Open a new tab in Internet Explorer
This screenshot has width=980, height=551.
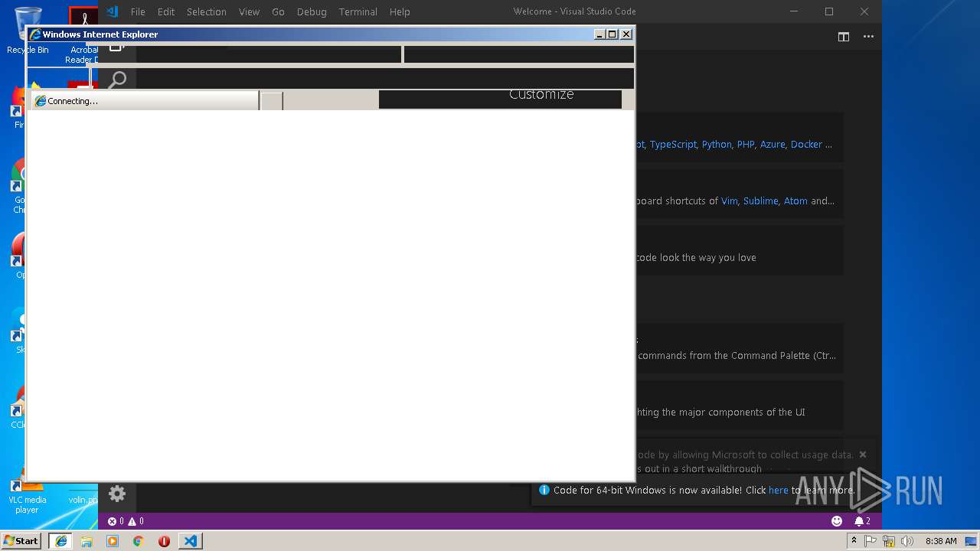pyautogui.click(x=272, y=101)
